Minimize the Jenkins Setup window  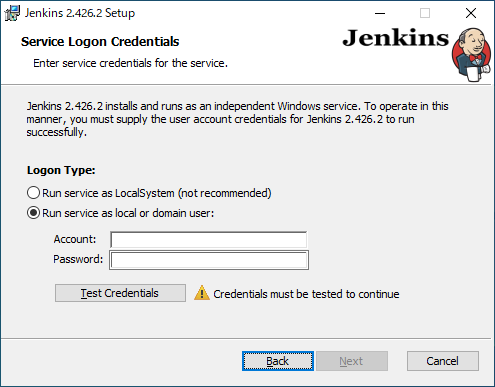(380, 13)
